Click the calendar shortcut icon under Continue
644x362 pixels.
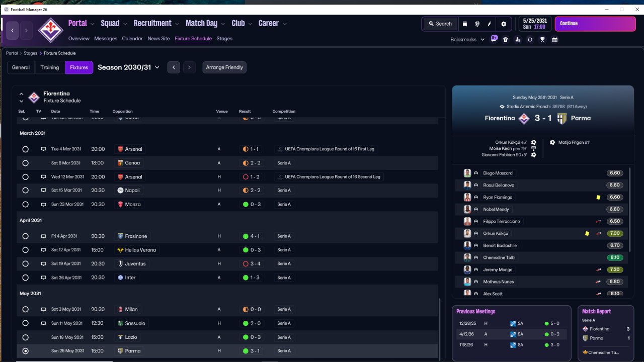tap(554, 40)
